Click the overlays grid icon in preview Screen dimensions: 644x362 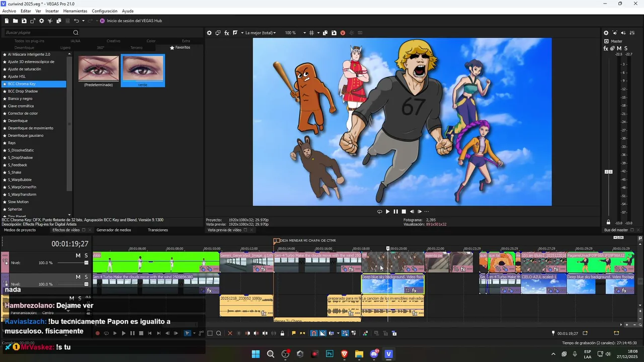(x=311, y=33)
